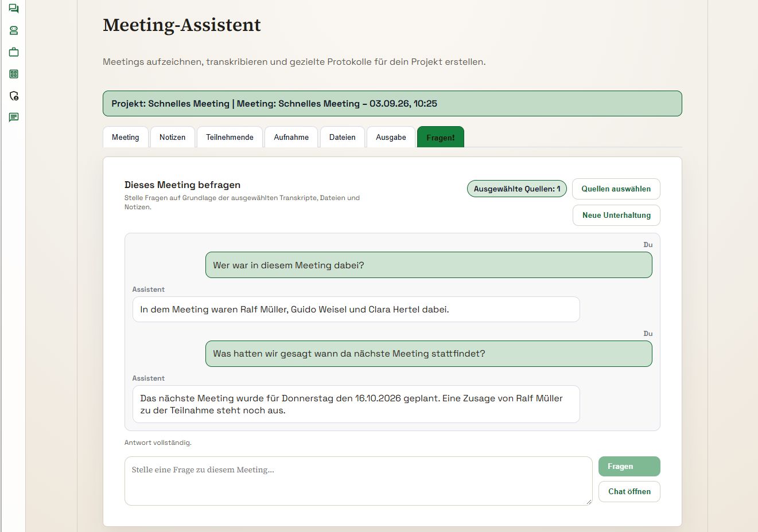Click the answer naming Ralf Müller, Guido Weisel
Screen dimensions: 758x532
[x=356, y=309]
